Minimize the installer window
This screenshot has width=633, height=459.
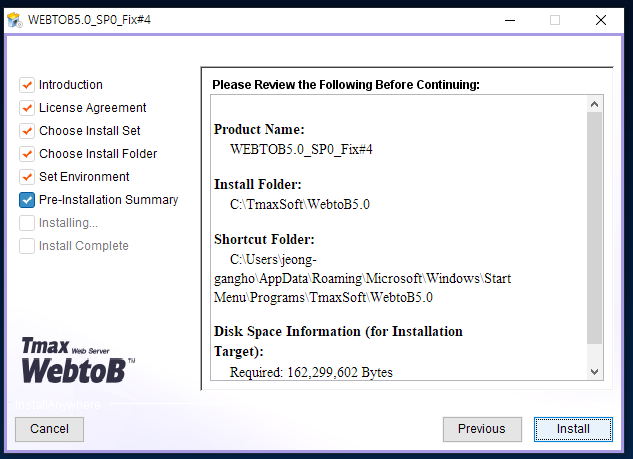click(x=510, y=20)
